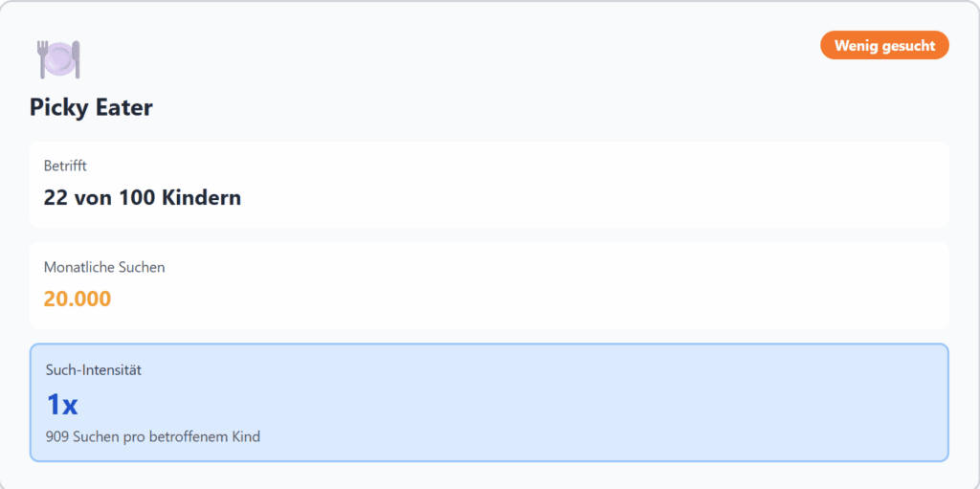Viewport: 980px width, 489px height.
Task: Click the number '22' in the Betrifft value
Action: point(56,198)
